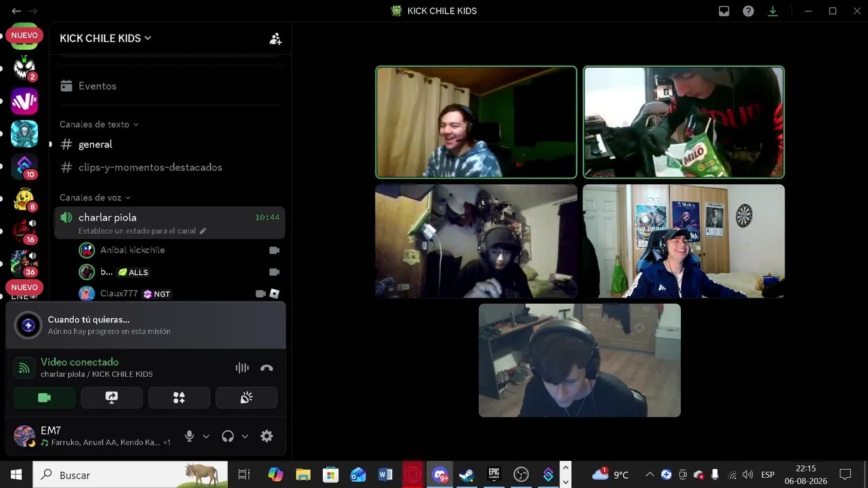Go back with the left arrow
This screenshot has width=868, height=488.
pyautogui.click(x=16, y=11)
